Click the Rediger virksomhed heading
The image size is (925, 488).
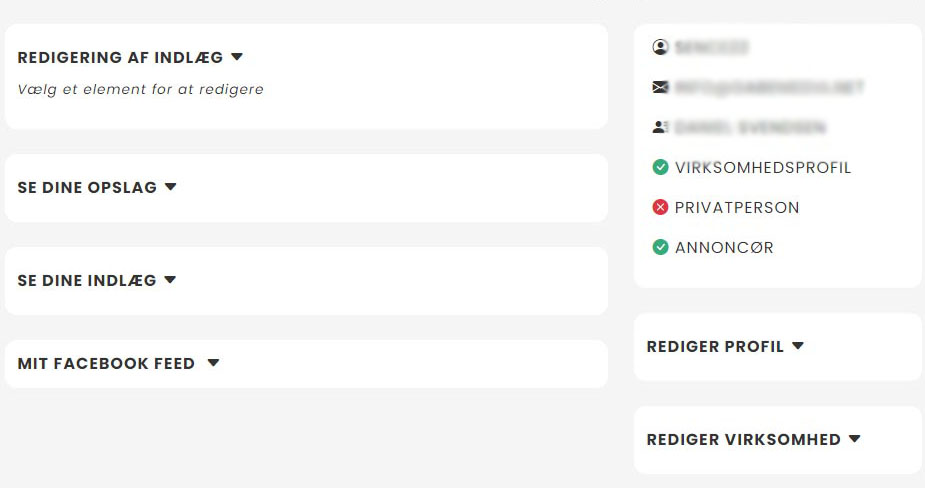[x=743, y=440]
